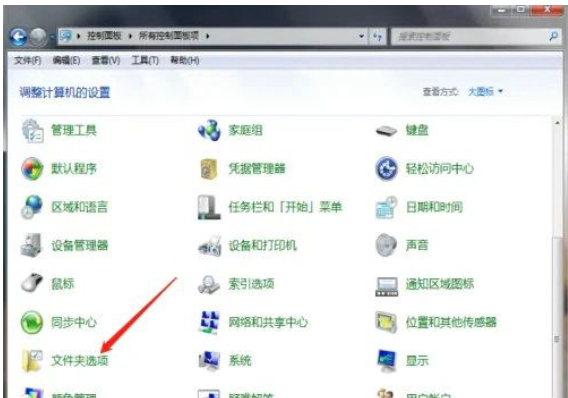Click the 文件夹选项 text link
Viewport: 568px width, 398px height.
tap(80, 361)
